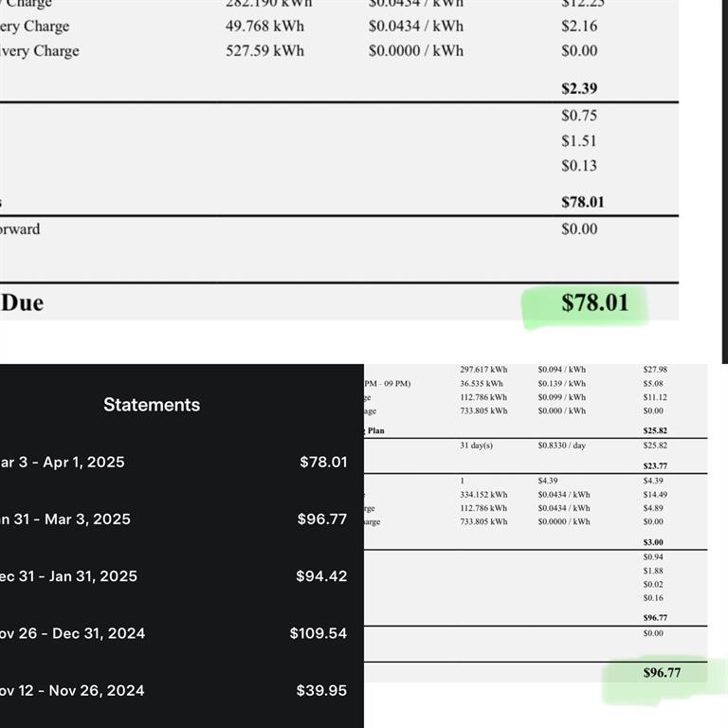
Task: Select the $78.01 statement amount in list
Action: 323,462
